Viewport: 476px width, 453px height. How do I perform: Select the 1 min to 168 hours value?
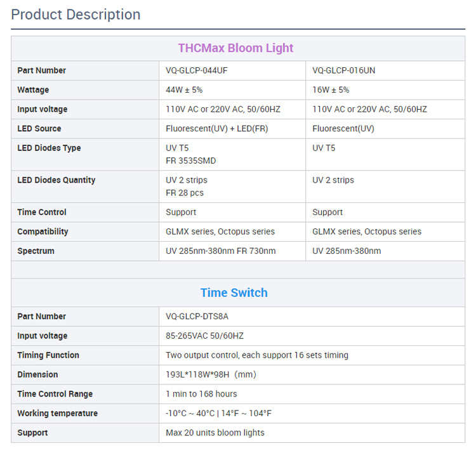click(201, 394)
